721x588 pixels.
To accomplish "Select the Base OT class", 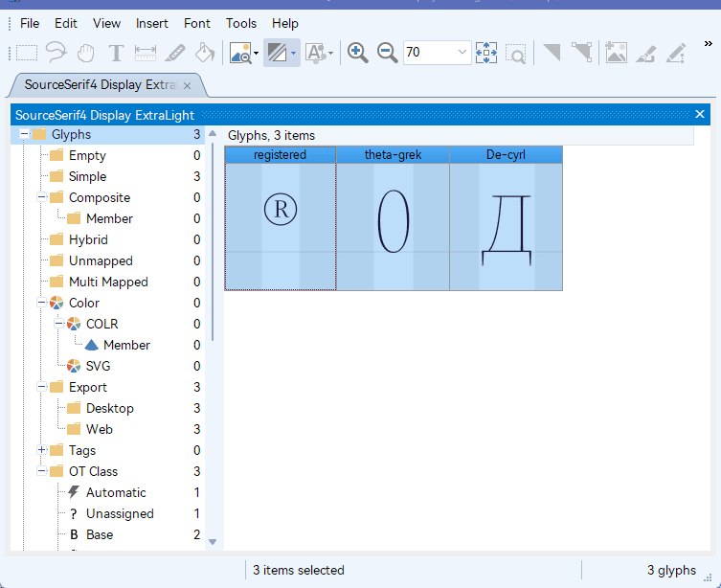I will (x=100, y=534).
